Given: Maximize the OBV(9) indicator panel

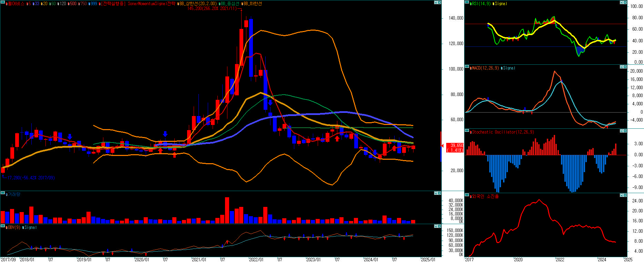Looking at the screenshot, I should point(436,226).
